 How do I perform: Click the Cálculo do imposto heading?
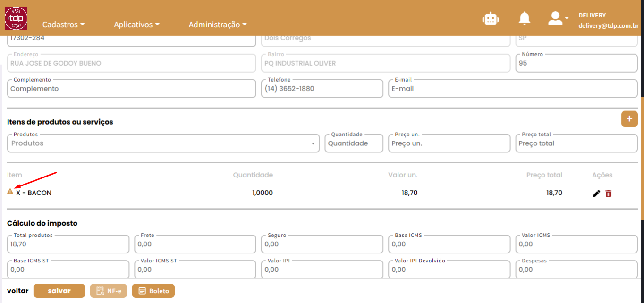pyautogui.click(x=42, y=223)
